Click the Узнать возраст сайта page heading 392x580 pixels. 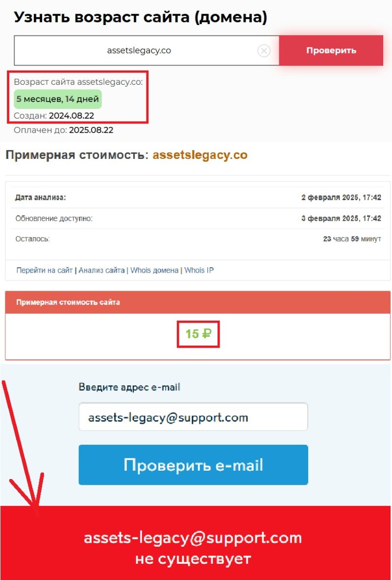141,17
